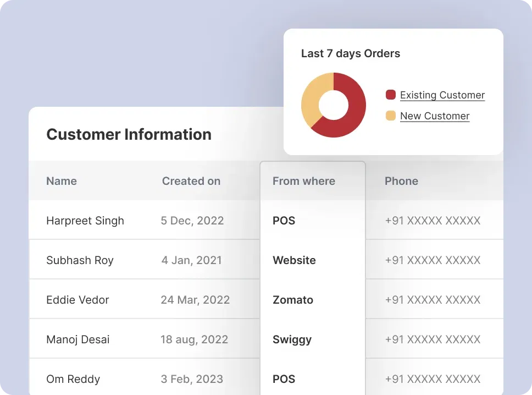Click Manoj Desai's creation date 18 aug, 2022
This screenshot has width=532, height=395.
(195, 339)
